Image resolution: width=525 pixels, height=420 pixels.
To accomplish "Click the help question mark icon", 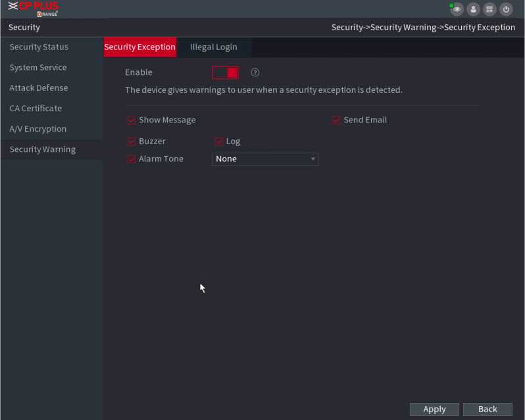I will [255, 72].
